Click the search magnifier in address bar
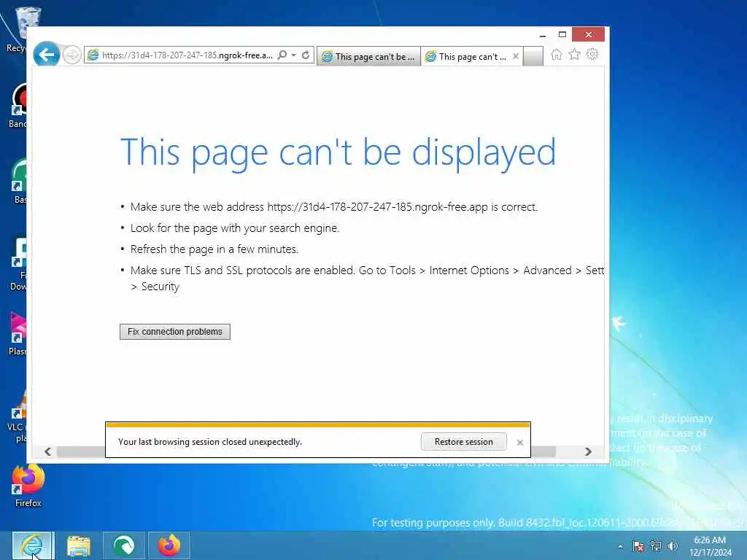The height and width of the screenshot is (560, 747). [282, 55]
